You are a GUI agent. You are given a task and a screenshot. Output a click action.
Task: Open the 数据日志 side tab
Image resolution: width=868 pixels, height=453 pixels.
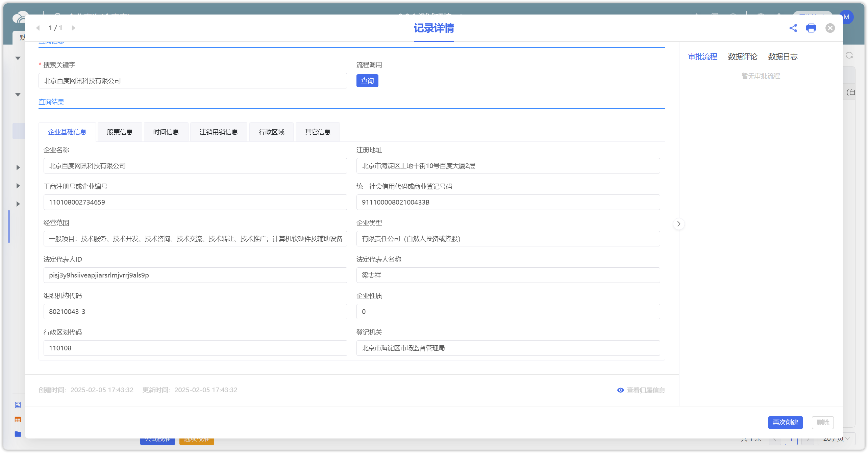(x=783, y=57)
